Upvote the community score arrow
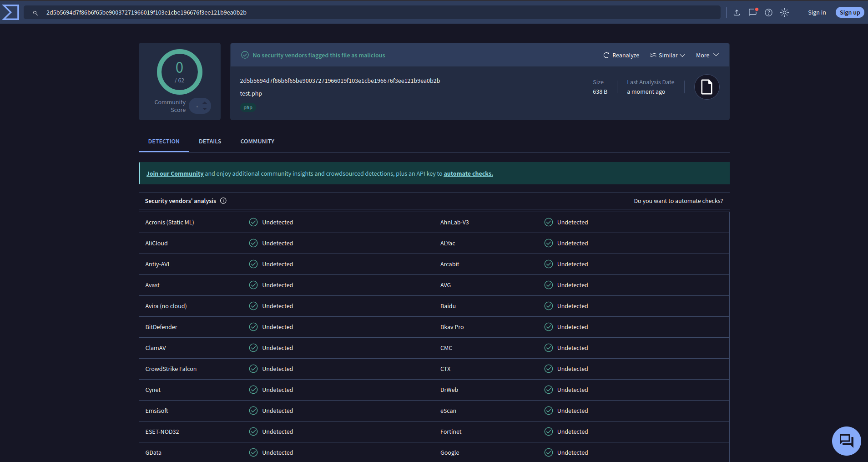The image size is (868, 462). click(205, 103)
